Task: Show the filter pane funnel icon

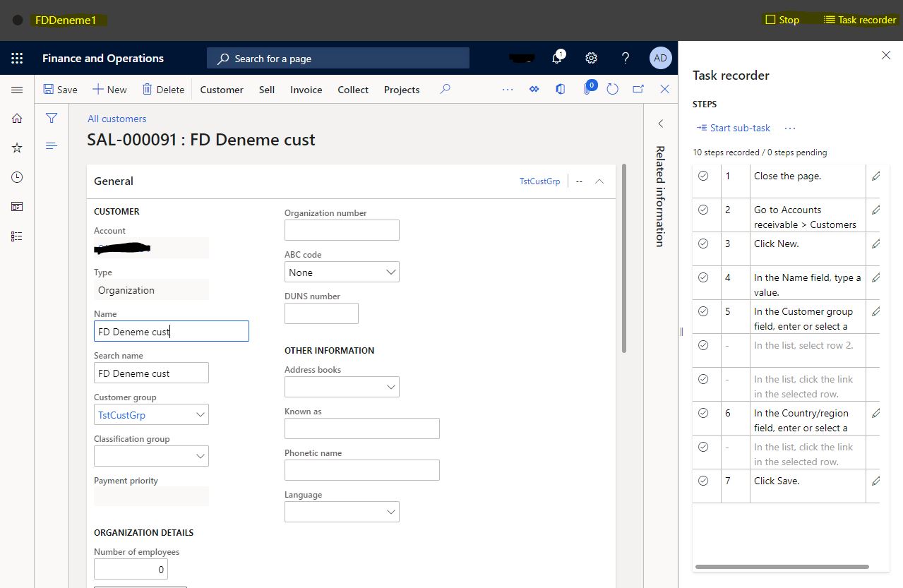Action: click(x=52, y=119)
